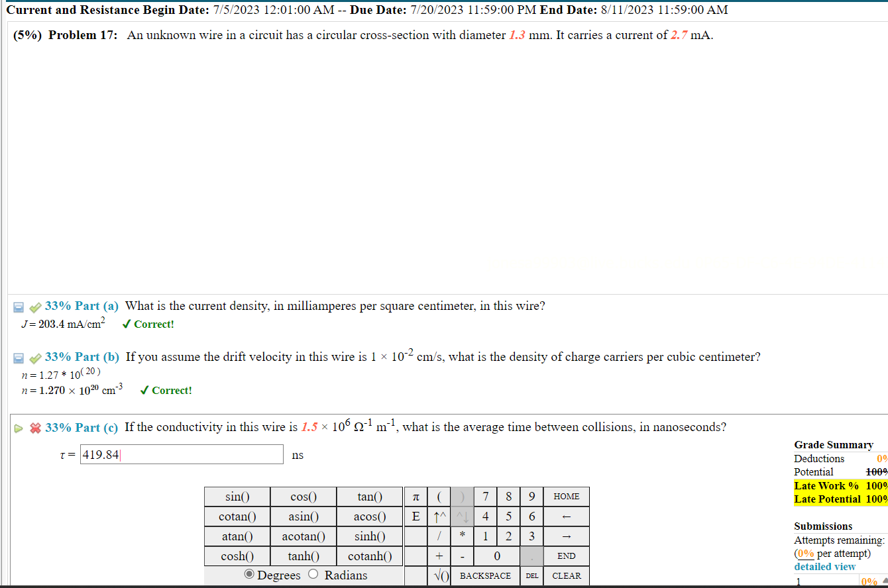Click the green checkmark beside Part (a)
888x588 pixels.
[35, 306]
